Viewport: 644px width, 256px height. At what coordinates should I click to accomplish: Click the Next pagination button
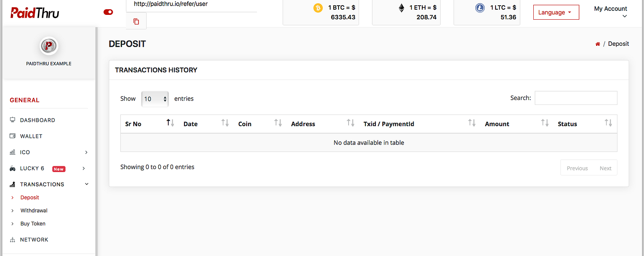(x=605, y=168)
